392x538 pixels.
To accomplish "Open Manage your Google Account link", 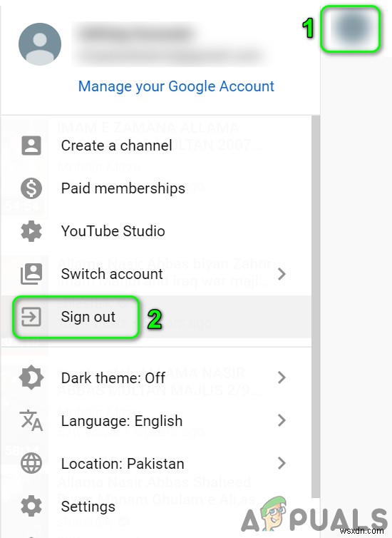I will tap(176, 86).
